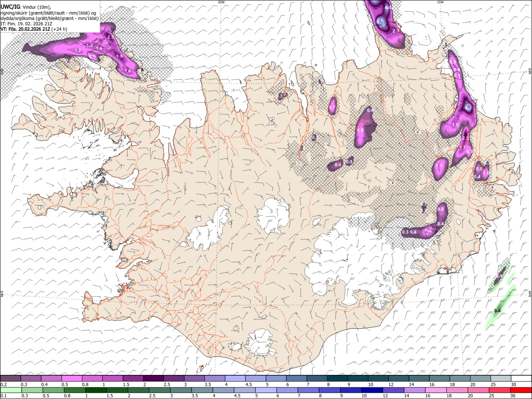Image resolution: width=532 pixels, height=399 pixels.
Task: Click the 20W longitude label
Action: click(x=221, y=2)
